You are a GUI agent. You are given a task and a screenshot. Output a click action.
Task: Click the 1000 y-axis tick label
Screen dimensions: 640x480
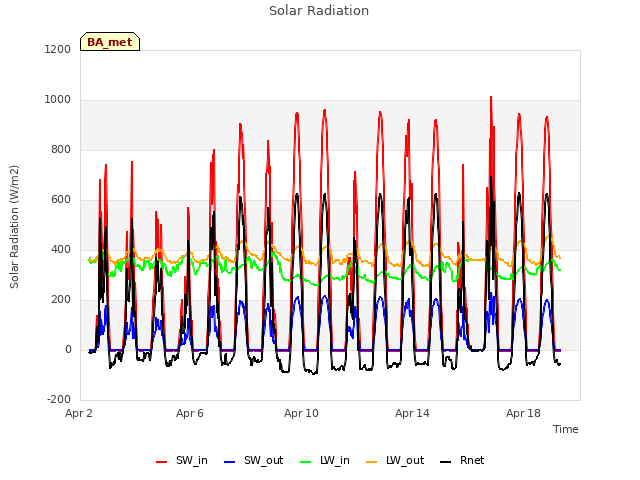tap(58, 100)
